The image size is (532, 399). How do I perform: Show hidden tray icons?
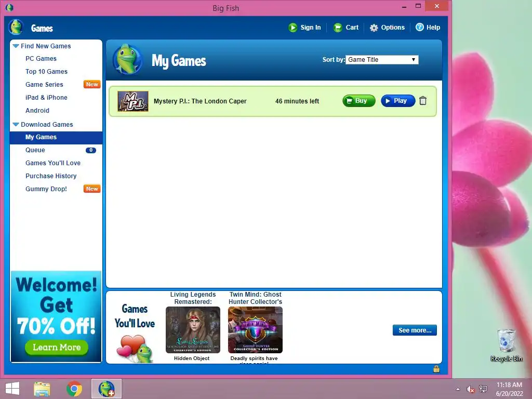tap(458, 389)
